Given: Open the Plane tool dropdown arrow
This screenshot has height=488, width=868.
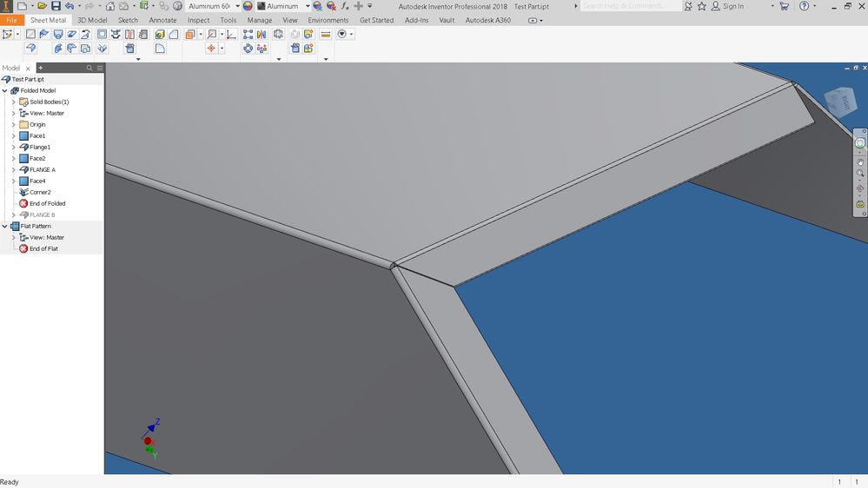Looking at the screenshot, I should tap(201, 35).
